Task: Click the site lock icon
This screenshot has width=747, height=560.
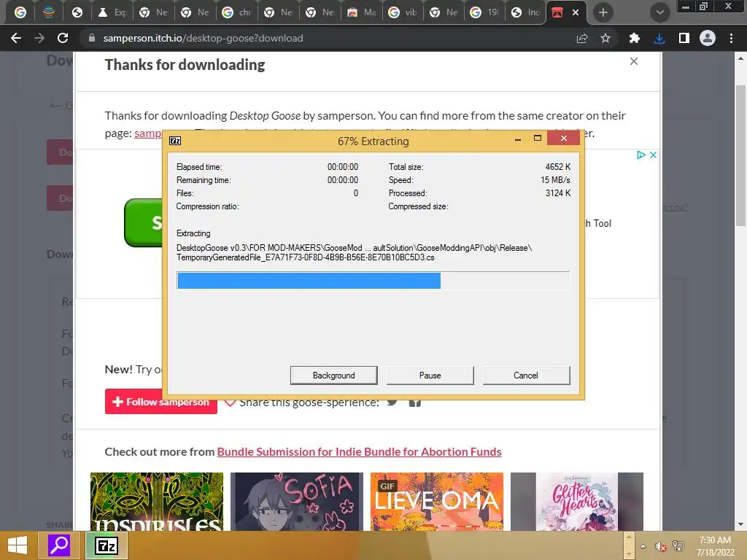Action: (x=92, y=38)
